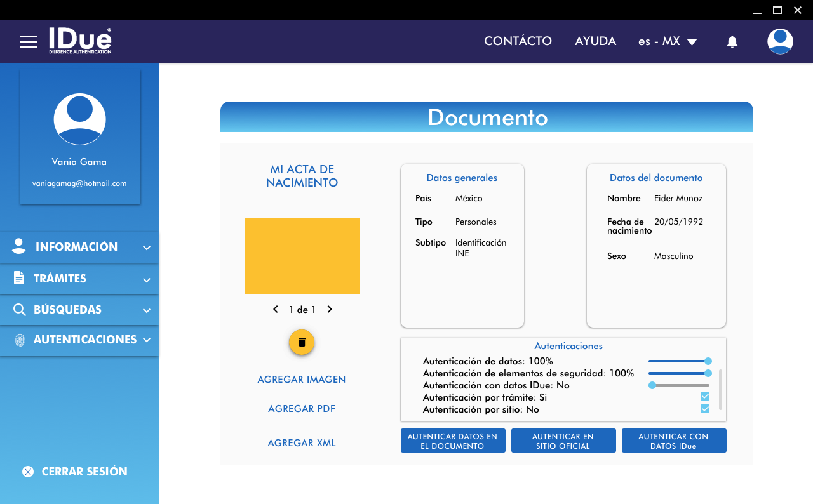Click the Autenticación de datos slider

tap(678, 361)
